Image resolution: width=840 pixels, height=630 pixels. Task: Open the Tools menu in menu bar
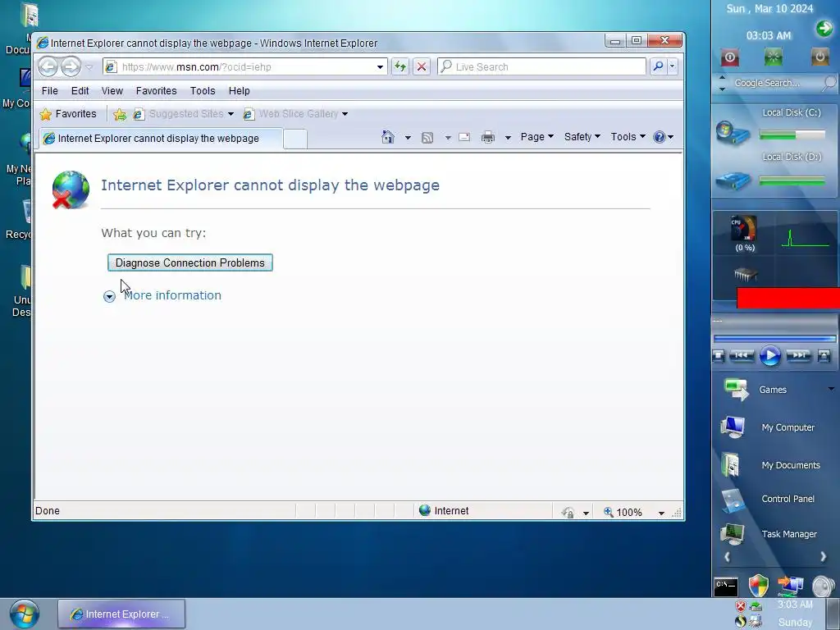[x=203, y=90]
